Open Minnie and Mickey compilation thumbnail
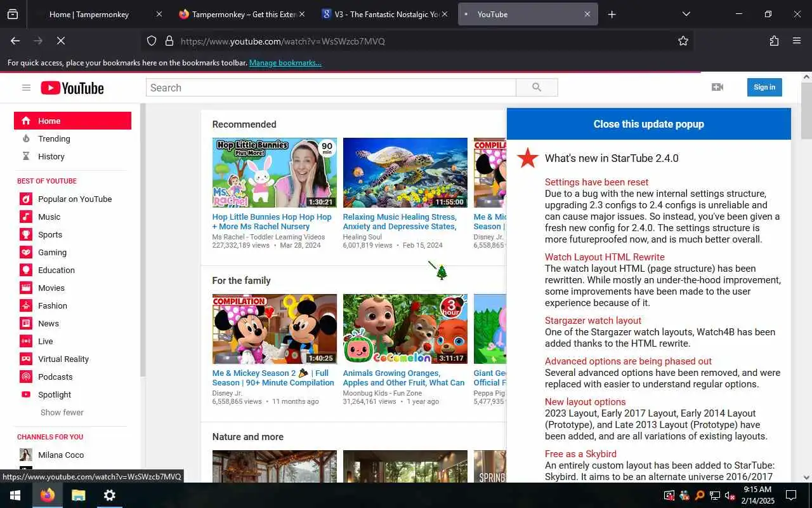Screen dimensions: 812x508 274,329
